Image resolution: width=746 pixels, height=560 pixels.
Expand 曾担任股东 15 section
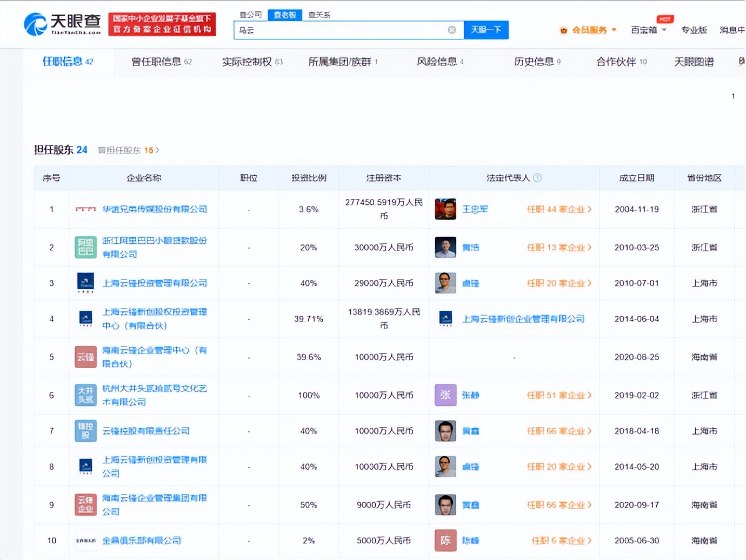[x=128, y=150]
